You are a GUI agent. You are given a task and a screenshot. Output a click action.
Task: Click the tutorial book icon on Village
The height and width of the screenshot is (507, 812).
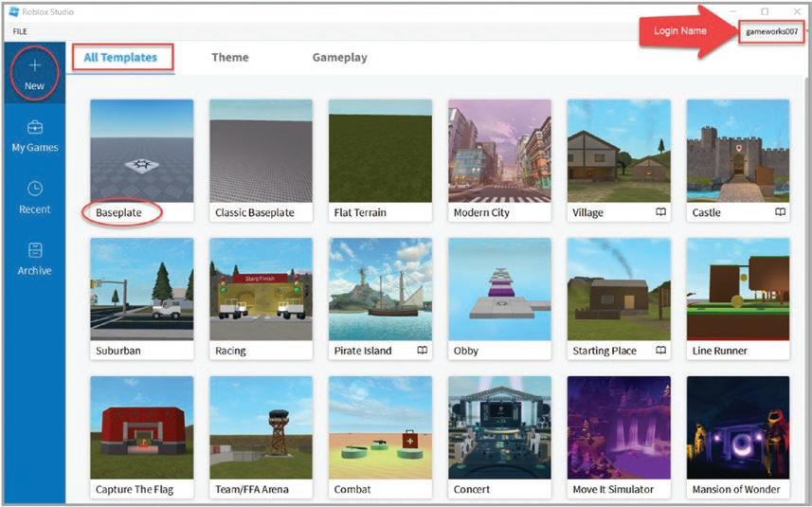(660, 212)
